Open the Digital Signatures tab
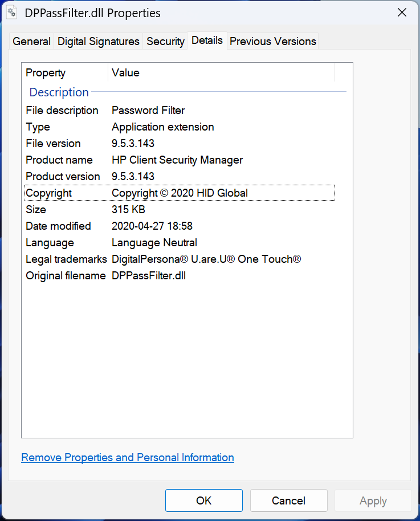This screenshot has width=420, height=521. point(99,41)
